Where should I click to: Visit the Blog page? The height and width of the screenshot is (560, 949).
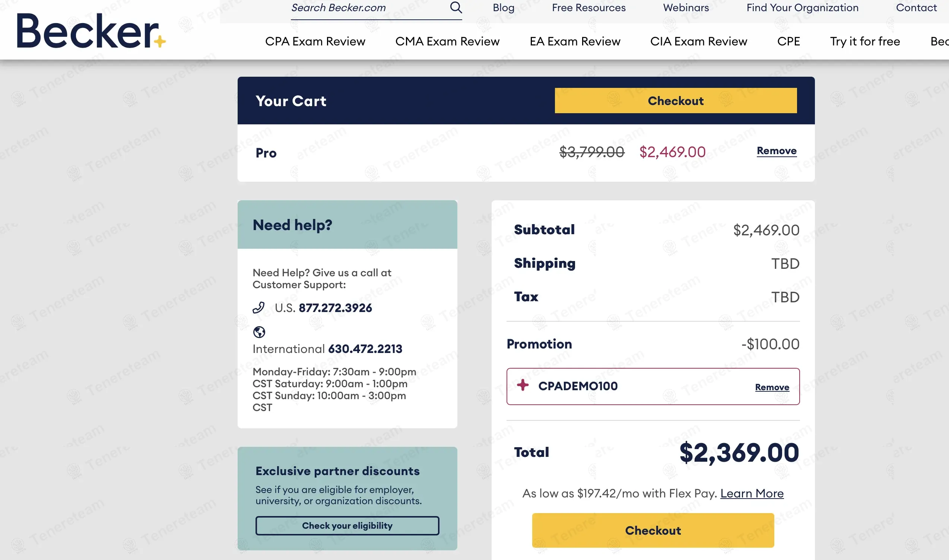(504, 8)
